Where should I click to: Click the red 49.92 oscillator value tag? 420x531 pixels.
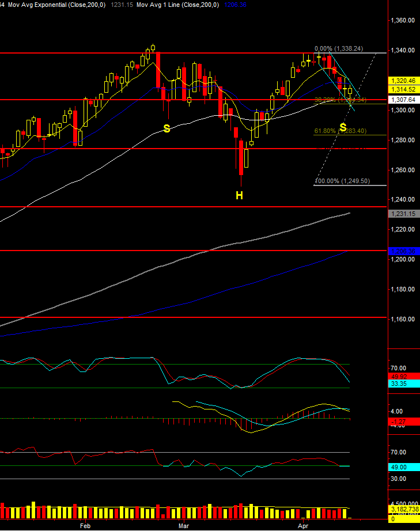click(403, 377)
